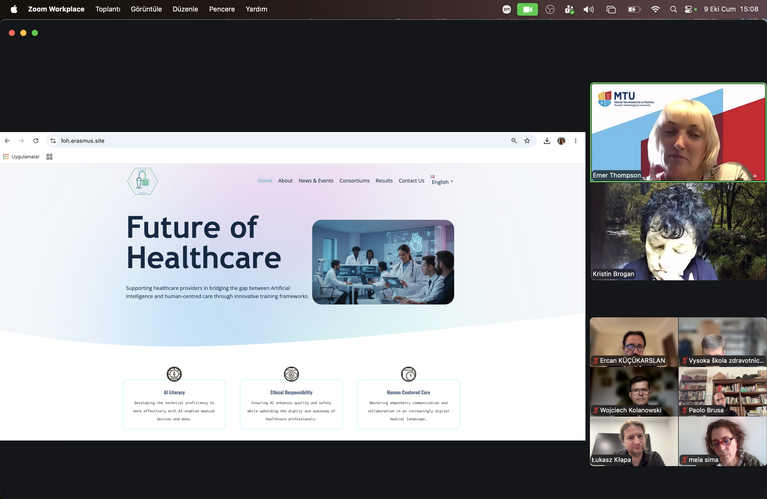
Task: Click the Human-Centered Care icon
Action: pos(408,374)
